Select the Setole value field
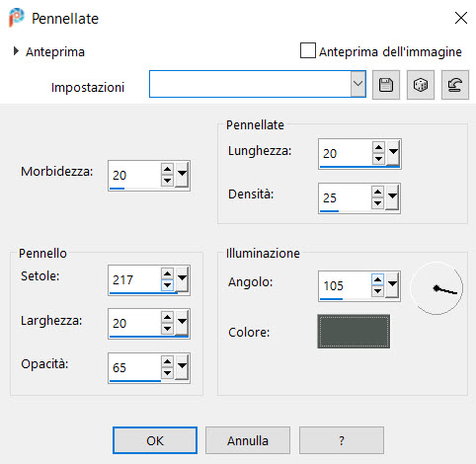The width and height of the screenshot is (476, 464). [135, 279]
